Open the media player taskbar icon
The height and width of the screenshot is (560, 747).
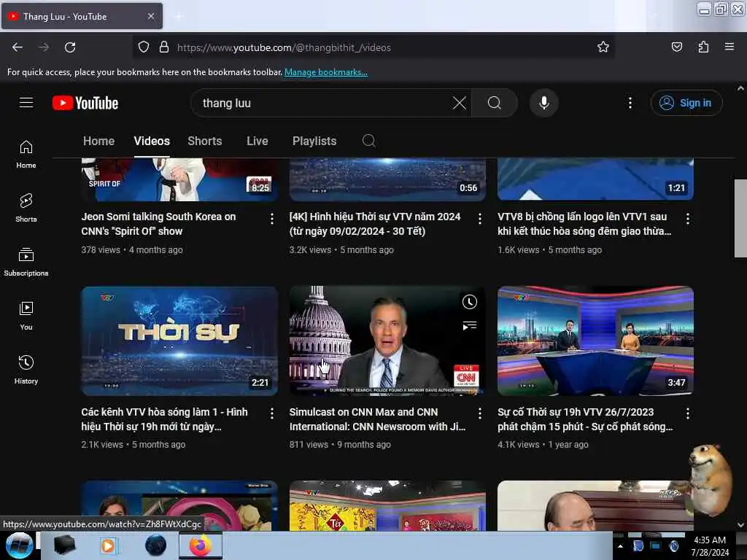[108, 545]
